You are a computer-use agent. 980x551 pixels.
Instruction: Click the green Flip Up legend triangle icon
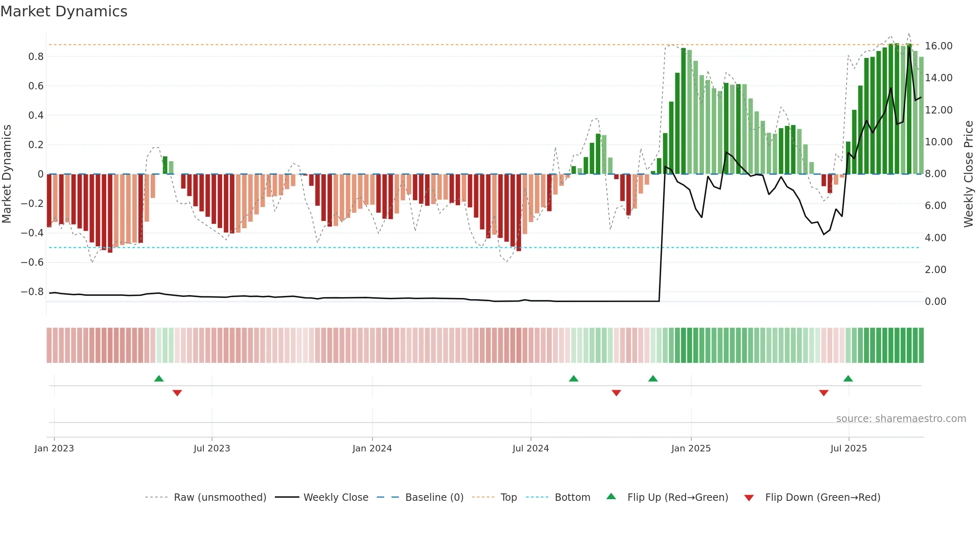(611, 496)
